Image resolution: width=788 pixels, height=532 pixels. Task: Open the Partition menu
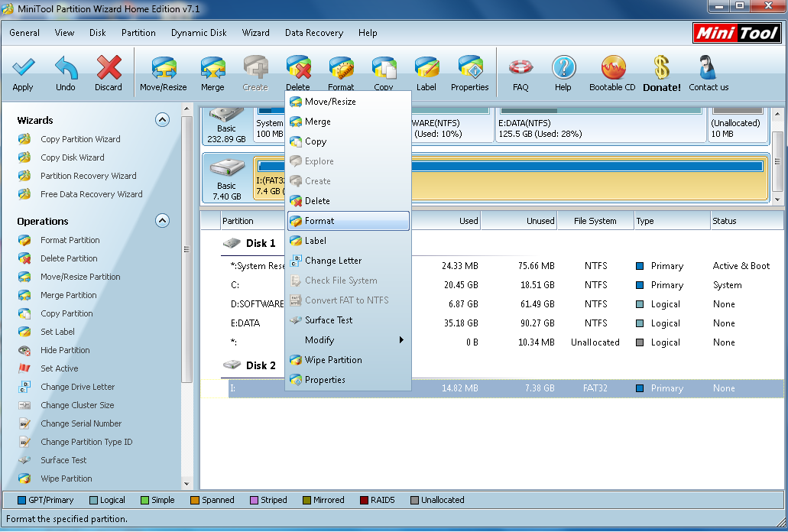pos(138,33)
